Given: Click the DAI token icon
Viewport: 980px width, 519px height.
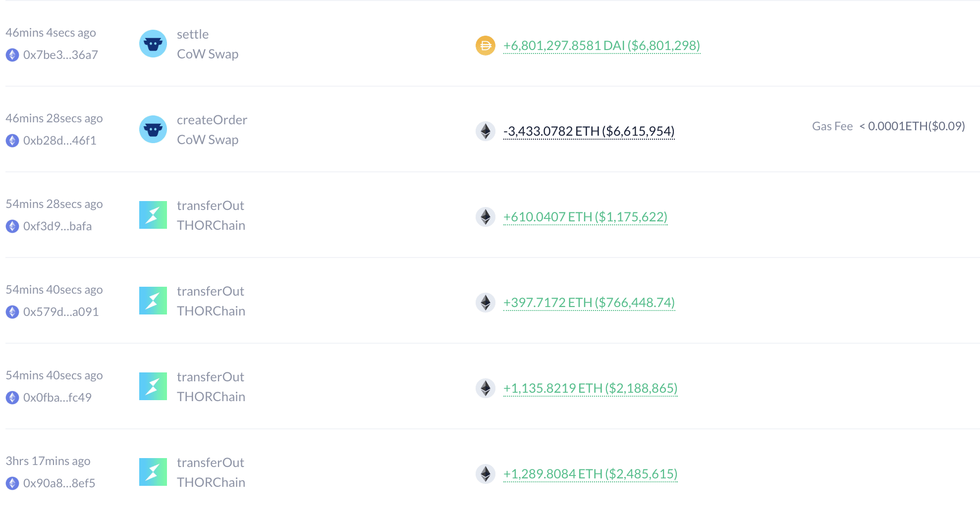Looking at the screenshot, I should pos(485,46).
